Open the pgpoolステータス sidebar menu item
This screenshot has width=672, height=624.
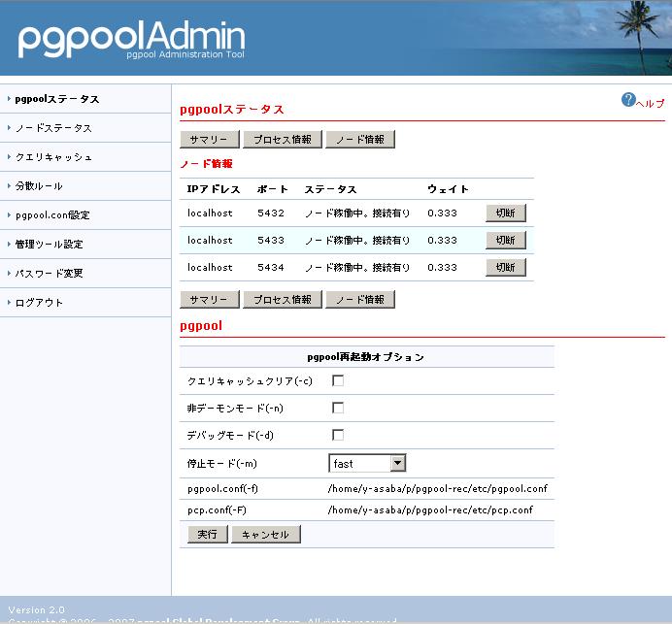[x=57, y=99]
